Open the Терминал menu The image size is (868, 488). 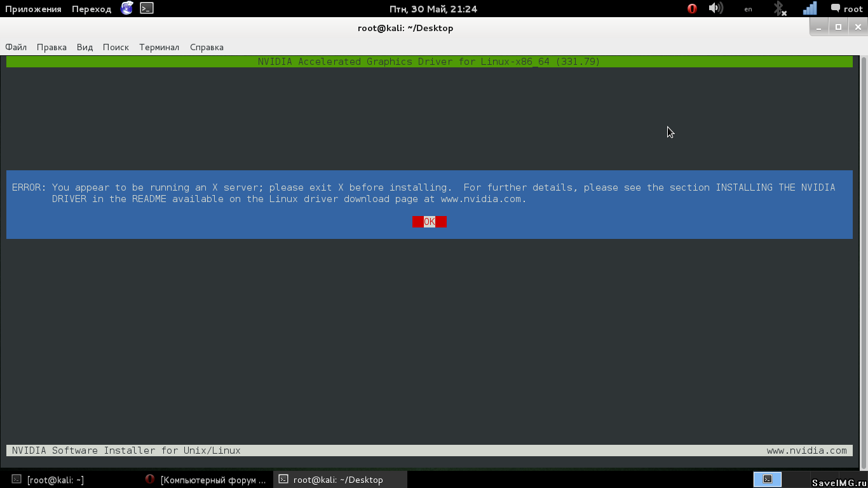pyautogui.click(x=159, y=47)
